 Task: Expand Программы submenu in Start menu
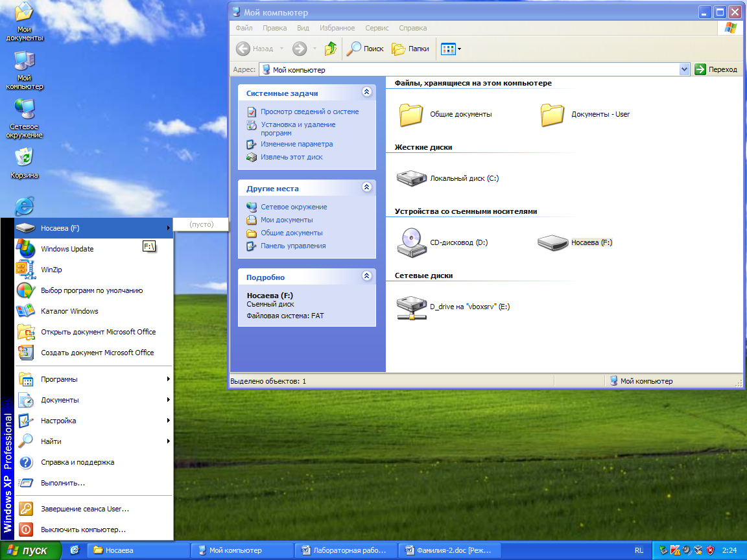(94, 379)
